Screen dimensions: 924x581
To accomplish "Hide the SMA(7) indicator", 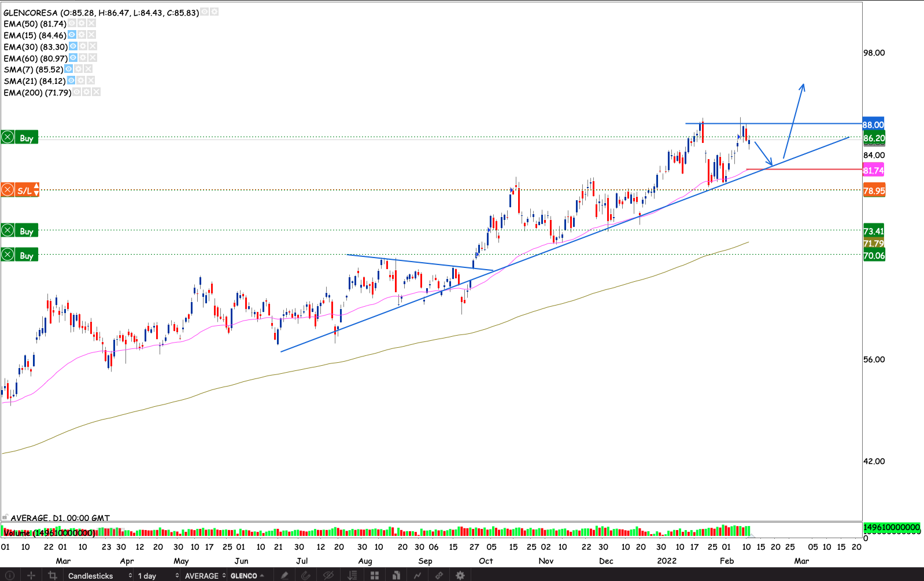I will (68, 69).
